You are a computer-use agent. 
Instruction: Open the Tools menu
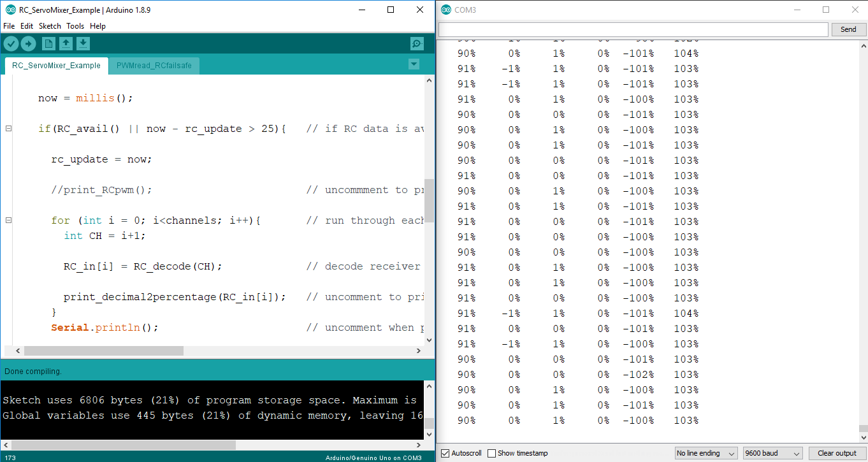pos(75,25)
